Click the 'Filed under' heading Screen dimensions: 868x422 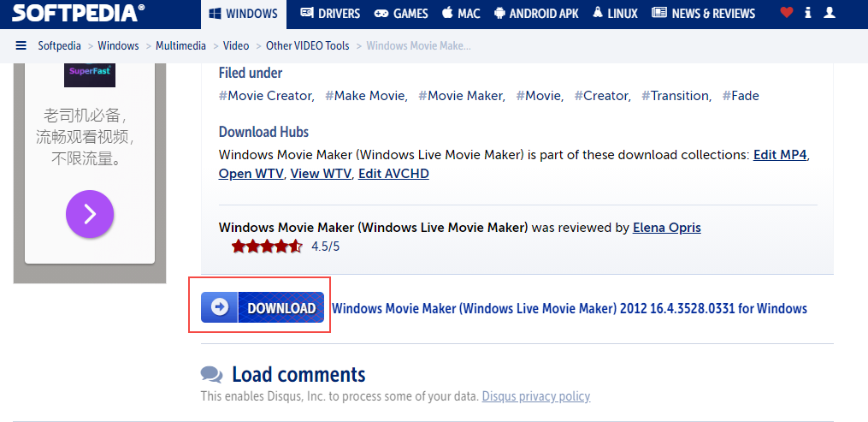[251, 73]
